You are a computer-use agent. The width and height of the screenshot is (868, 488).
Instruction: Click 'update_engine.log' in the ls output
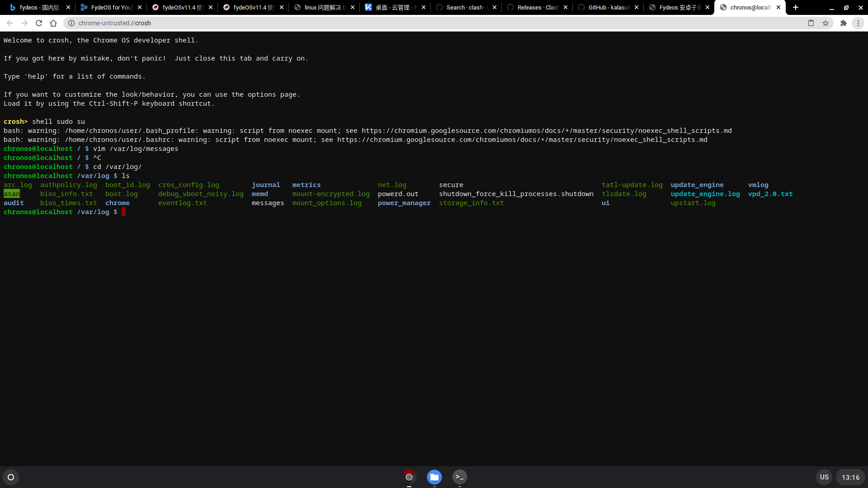(x=705, y=194)
